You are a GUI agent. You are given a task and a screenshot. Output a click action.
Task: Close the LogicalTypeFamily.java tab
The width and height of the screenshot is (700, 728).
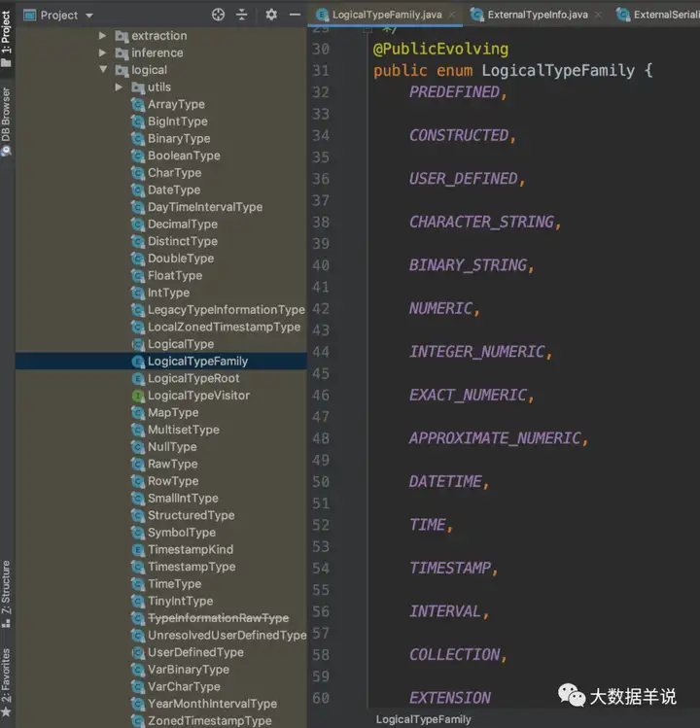[452, 15]
